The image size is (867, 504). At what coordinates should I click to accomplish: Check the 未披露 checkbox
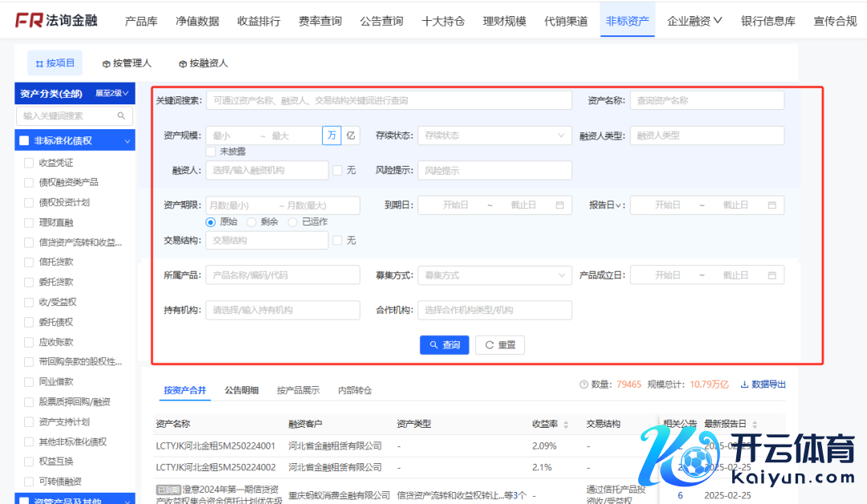(211, 151)
